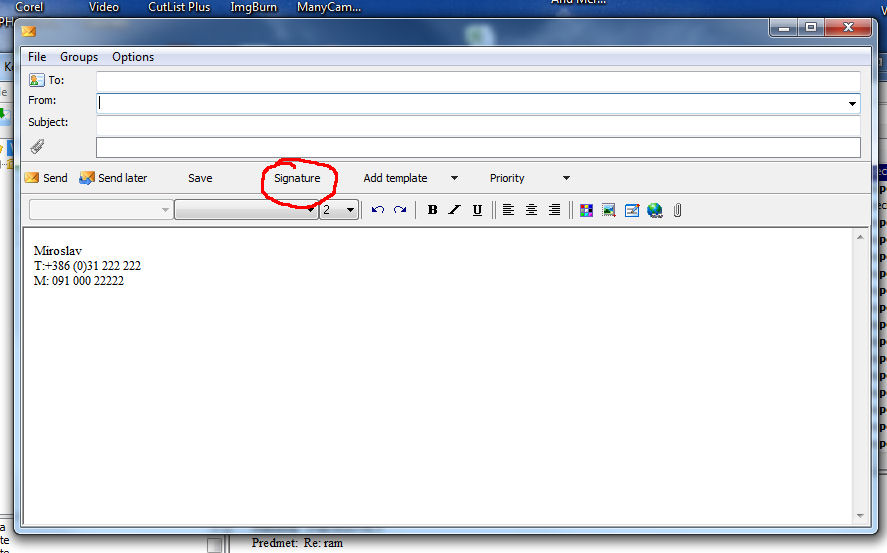This screenshot has width=887, height=553.
Task: Open the File menu
Action: coord(37,57)
